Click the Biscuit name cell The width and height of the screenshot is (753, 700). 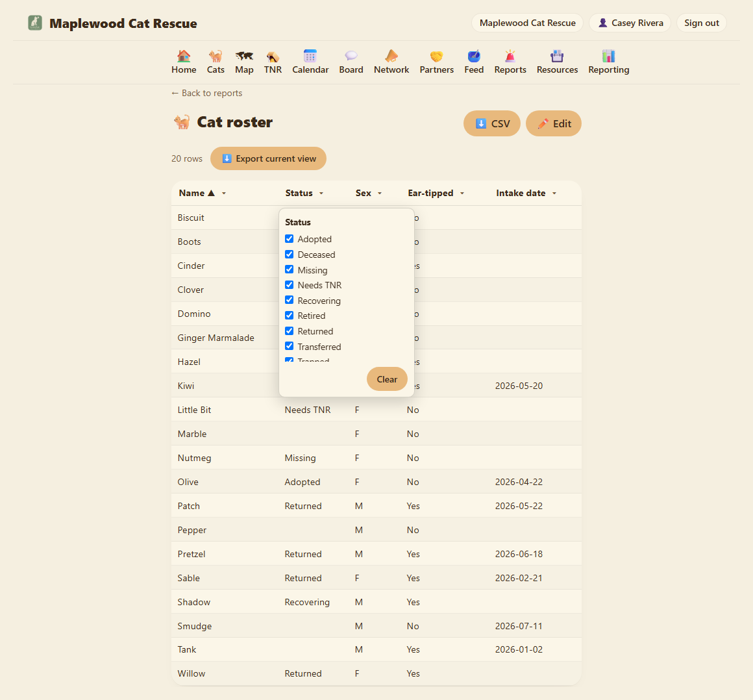click(191, 218)
